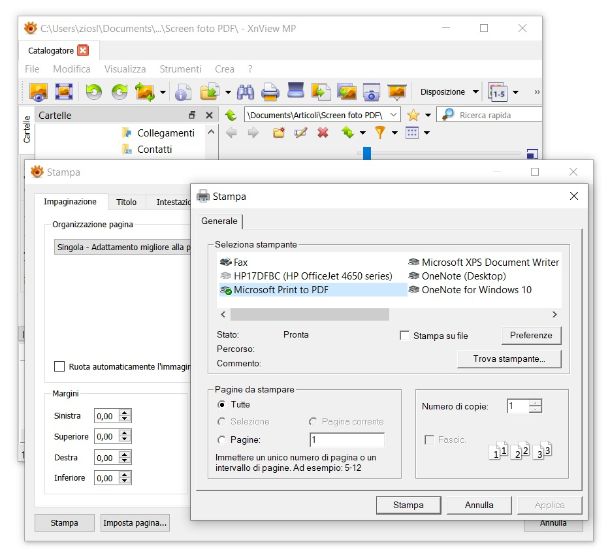Check the Stampa su file checkbox
610x559 pixels.
(405, 335)
